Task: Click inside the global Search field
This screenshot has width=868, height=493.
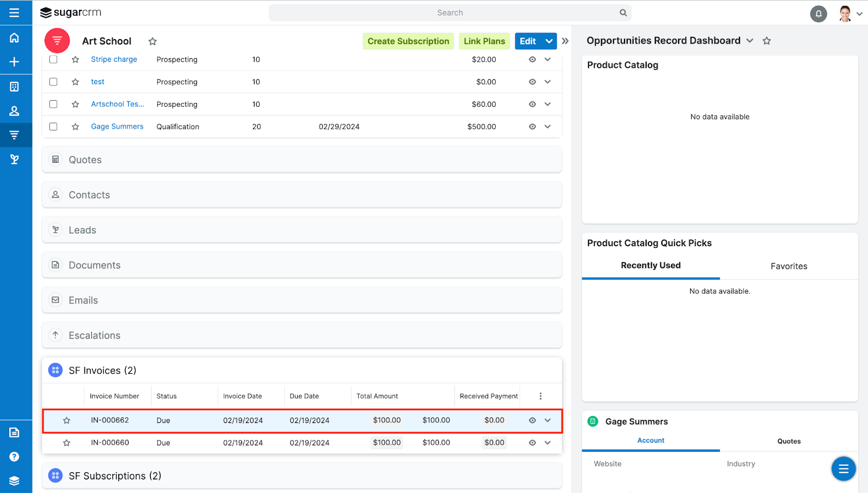Action: (449, 12)
